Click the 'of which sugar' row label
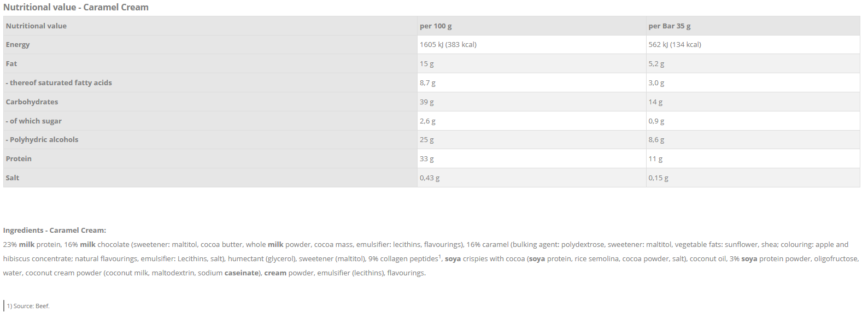 coord(34,121)
